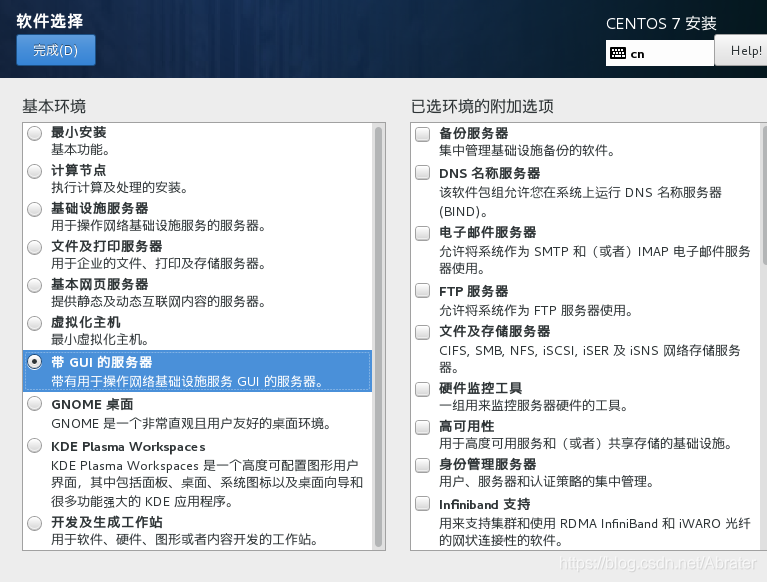Check the 文件及存储服务器 option

coord(423,332)
